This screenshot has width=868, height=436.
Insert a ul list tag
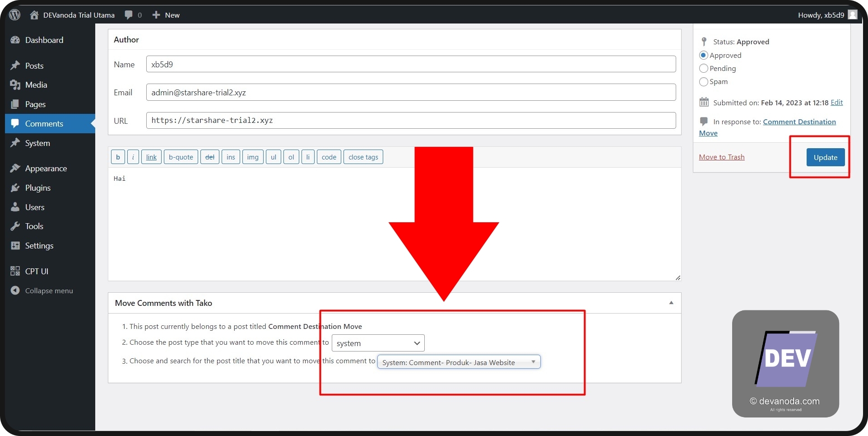(x=274, y=157)
